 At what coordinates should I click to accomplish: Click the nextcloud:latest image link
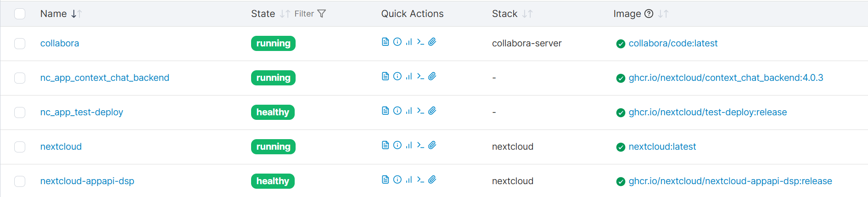pos(662,146)
